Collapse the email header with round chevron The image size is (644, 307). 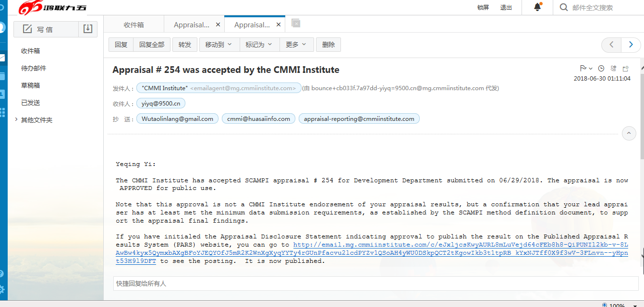[629, 133]
